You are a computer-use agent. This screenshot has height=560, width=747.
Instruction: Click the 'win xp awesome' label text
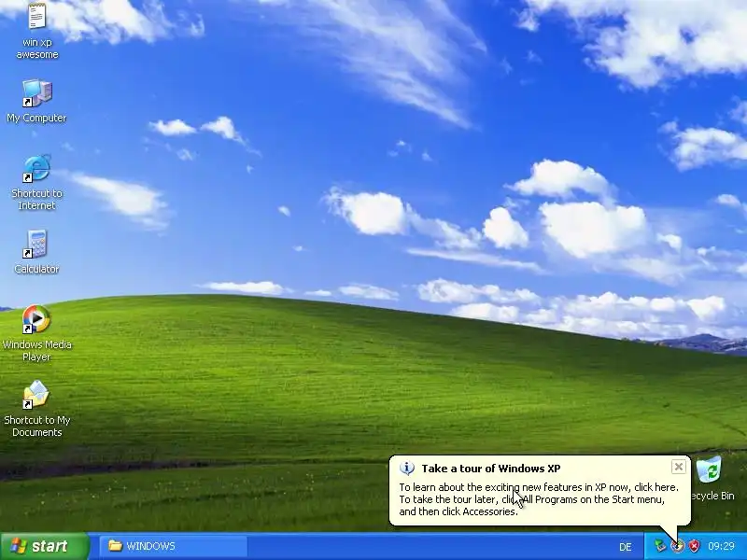(37, 49)
